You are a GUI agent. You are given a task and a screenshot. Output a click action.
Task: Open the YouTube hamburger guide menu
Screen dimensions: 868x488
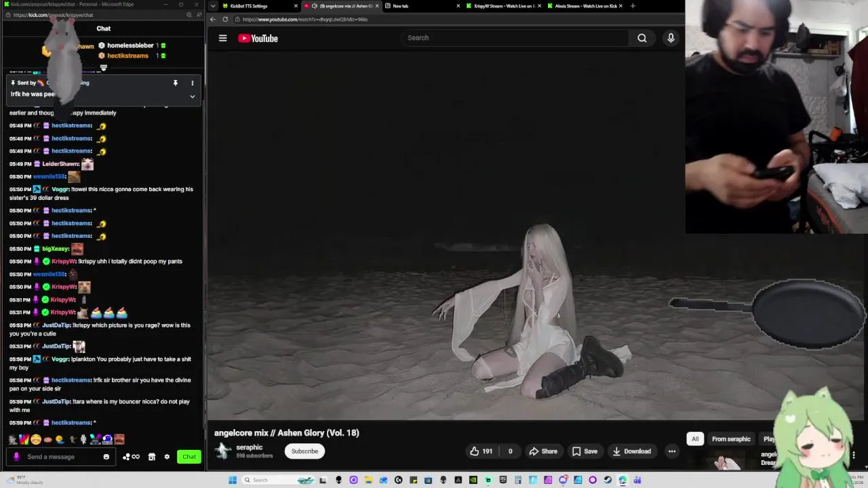[x=222, y=38]
